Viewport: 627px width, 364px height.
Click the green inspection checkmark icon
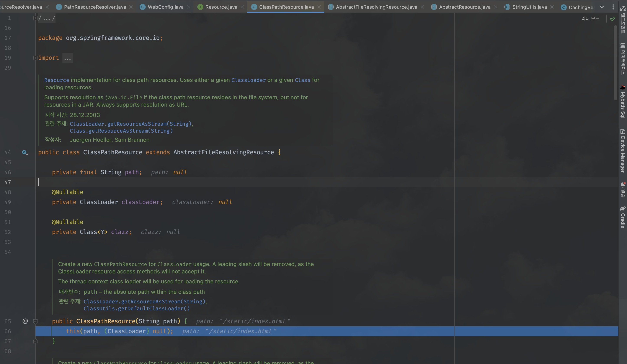tap(612, 19)
